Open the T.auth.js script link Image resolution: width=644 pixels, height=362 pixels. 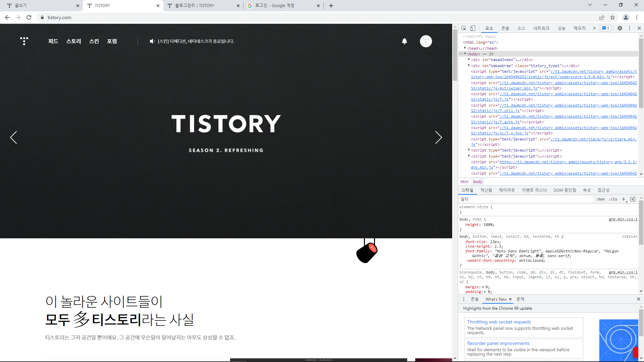click(553, 119)
